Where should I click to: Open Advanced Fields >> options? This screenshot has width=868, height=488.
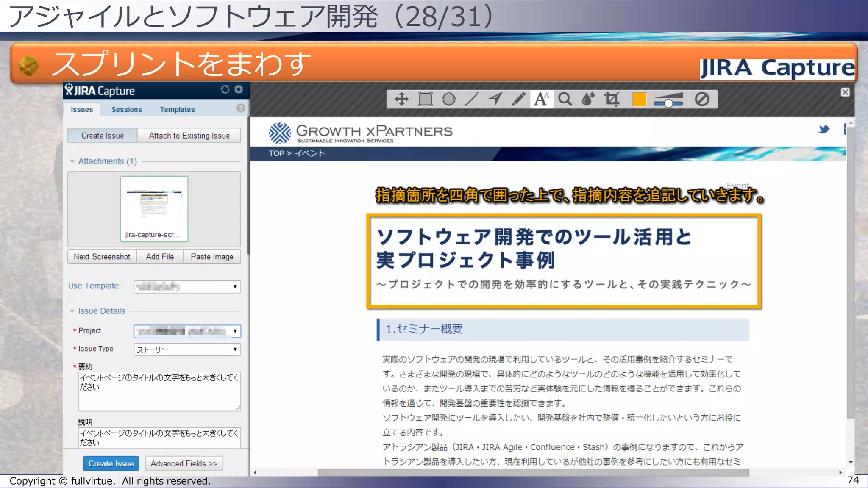pyautogui.click(x=184, y=463)
